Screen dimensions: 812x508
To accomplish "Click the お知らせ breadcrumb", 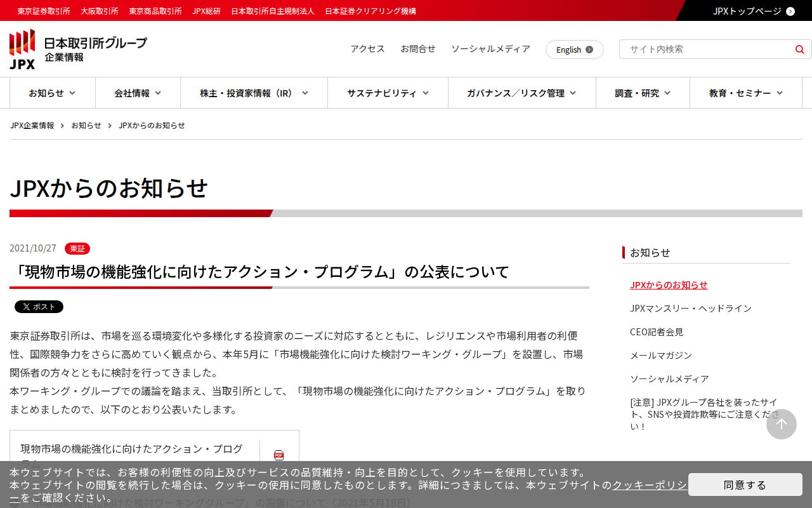I will pyautogui.click(x=86, y=125).
